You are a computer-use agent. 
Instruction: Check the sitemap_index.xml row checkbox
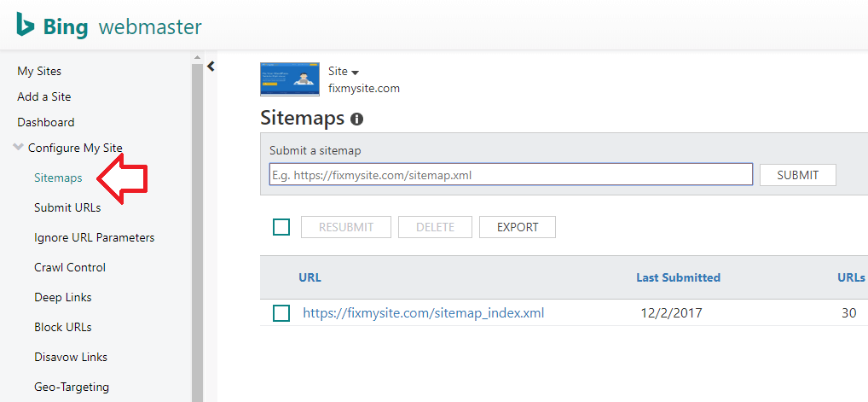click(281, 313)
